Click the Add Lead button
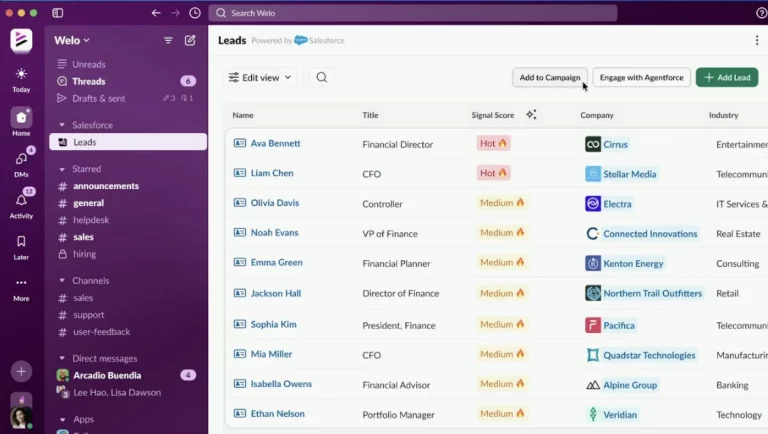This screenshot has height=434, width=768. 727,77
